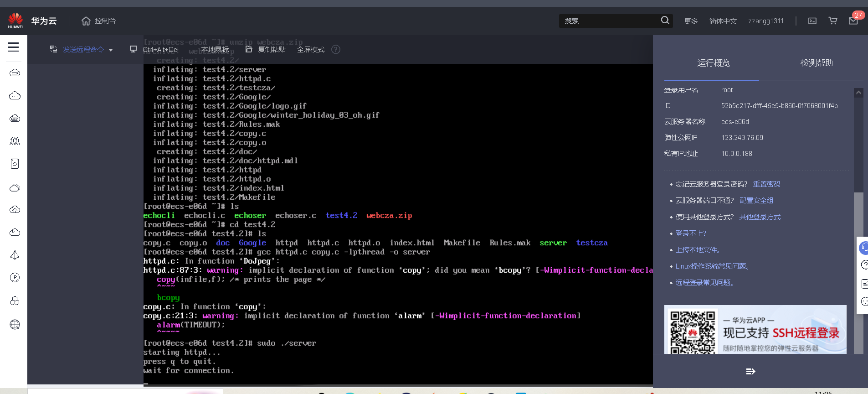868x394 pixels.
Task: Select the double cloud sidebar icon
Action: [x=15, y=187]
